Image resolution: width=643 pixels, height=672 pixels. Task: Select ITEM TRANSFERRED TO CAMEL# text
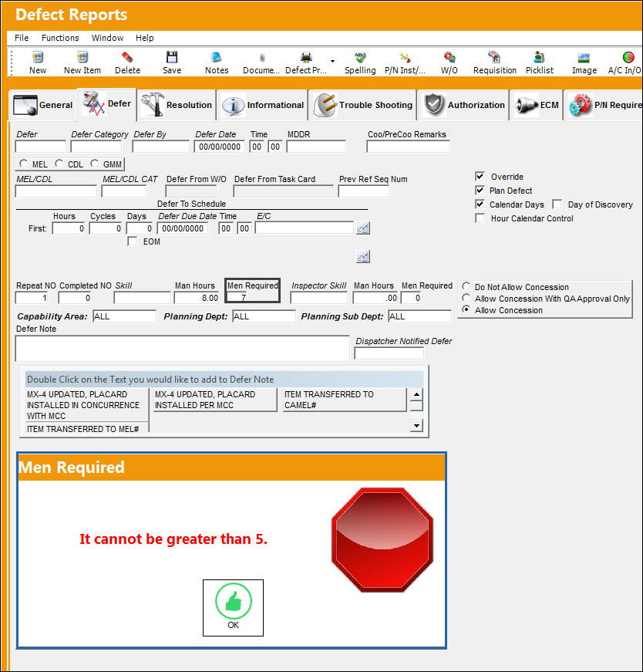345,400
